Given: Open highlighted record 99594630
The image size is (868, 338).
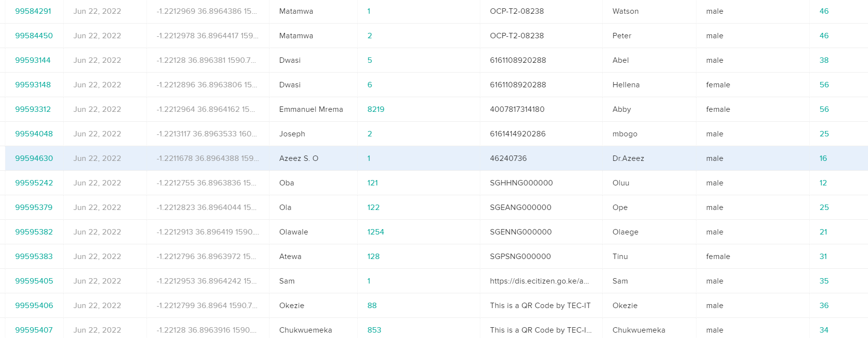Looking at the screenshot, I should (x=34, y=158).
